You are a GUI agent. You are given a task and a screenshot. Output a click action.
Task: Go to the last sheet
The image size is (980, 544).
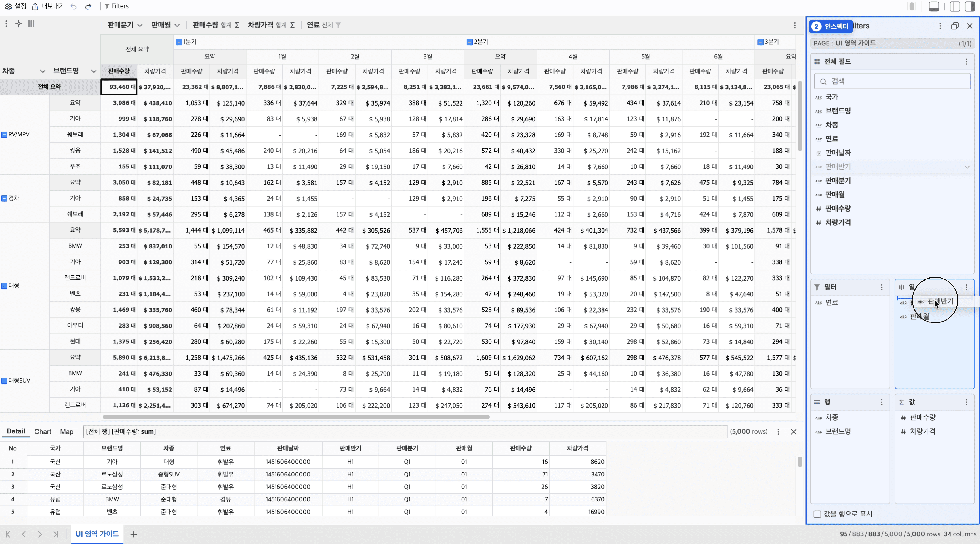[56, 534]
